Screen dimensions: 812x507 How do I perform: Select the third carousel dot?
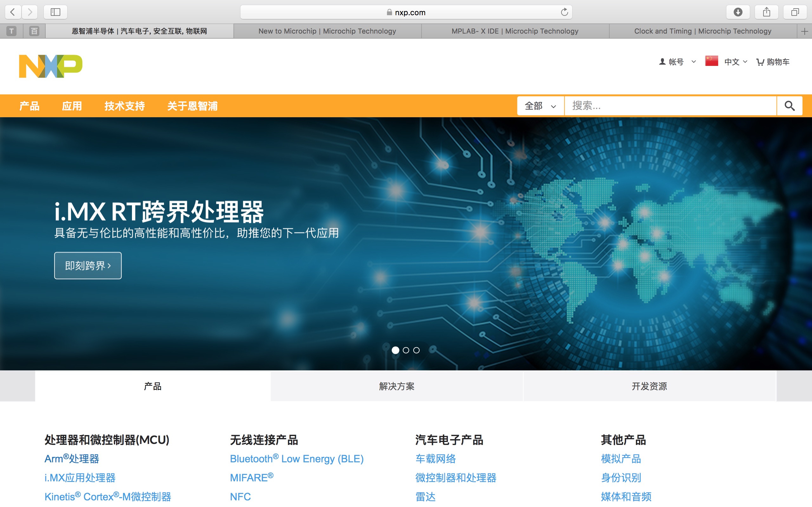click(x=416, y=350)
